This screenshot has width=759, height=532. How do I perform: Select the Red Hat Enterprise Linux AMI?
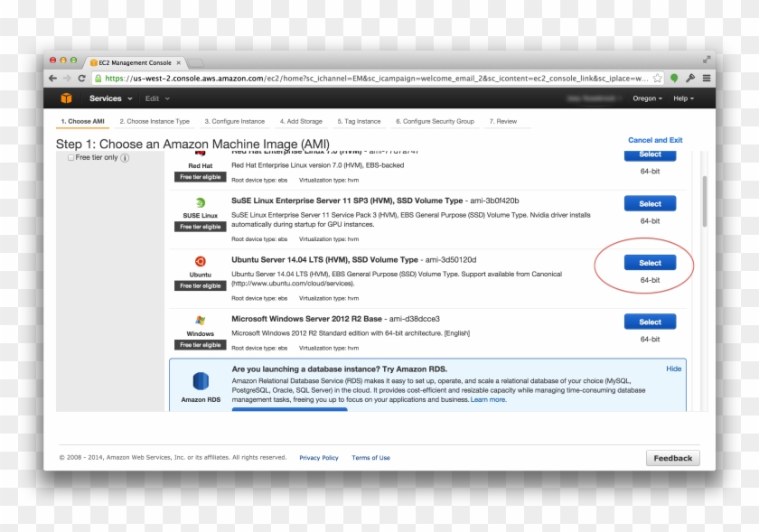coord(650,155)
